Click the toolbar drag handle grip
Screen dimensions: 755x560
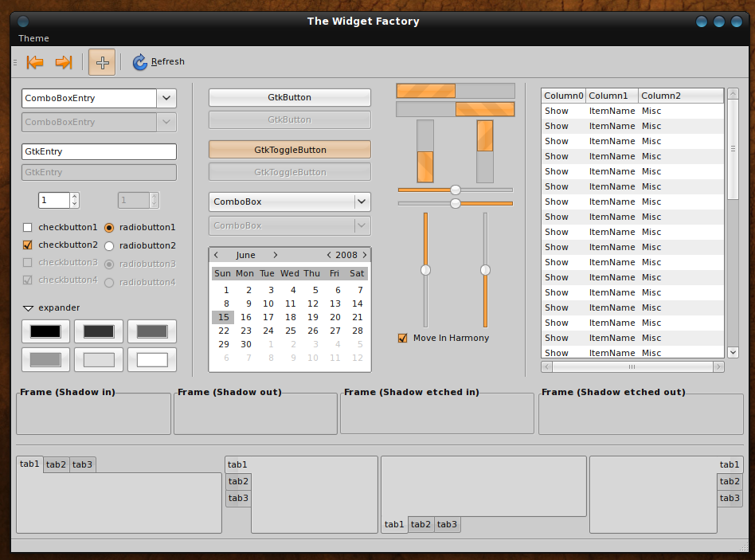point(15,62)
